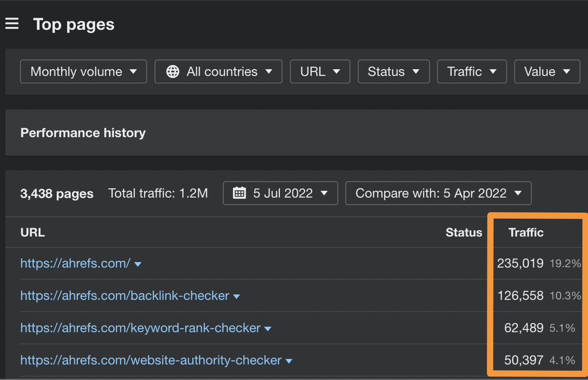The width and height of the screenshot is (588, 380).
Task: Click the 5.1% traffic share
Action: 562,328
